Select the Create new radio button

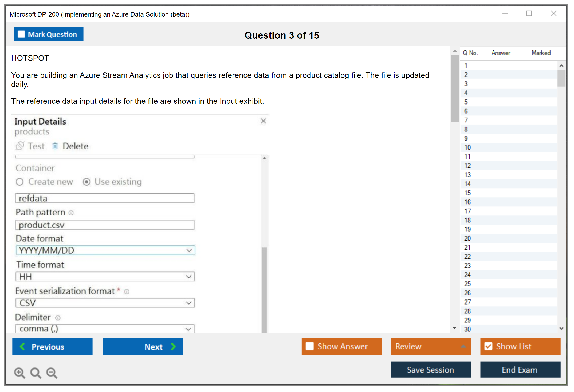(x=19, y=182)
